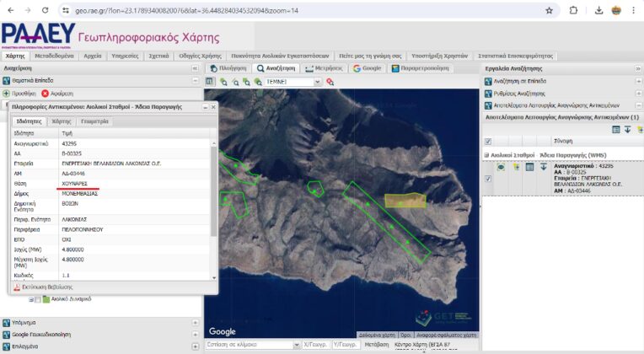Click the Θεματικά Επίπεδα panel icon
This screenshot has height=354, width=644.
pos(6,81)
